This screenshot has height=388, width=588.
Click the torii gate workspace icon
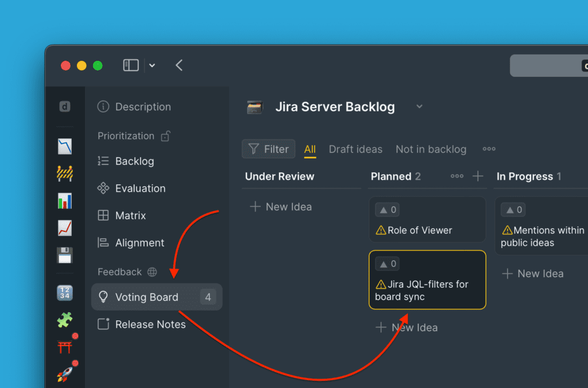tap(65, 347)
